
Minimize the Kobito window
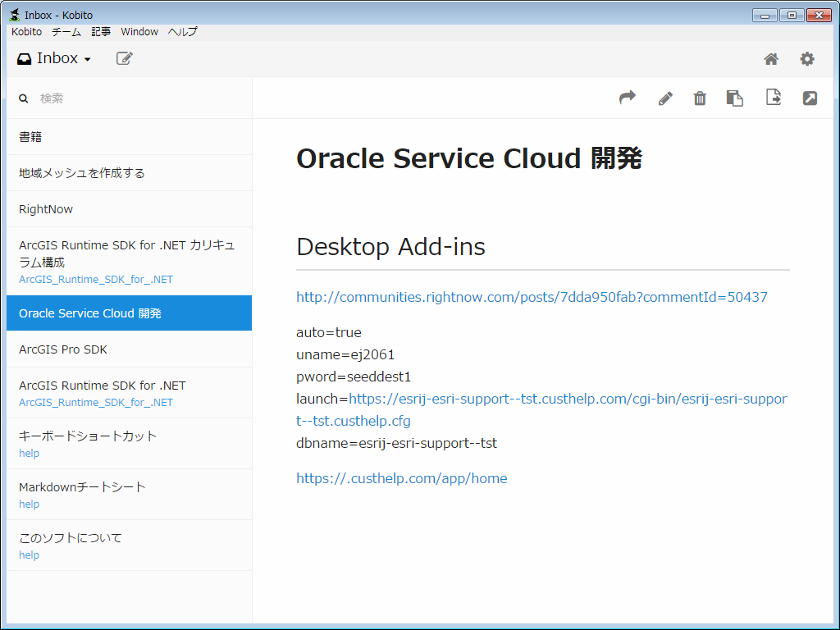point(765,15)
